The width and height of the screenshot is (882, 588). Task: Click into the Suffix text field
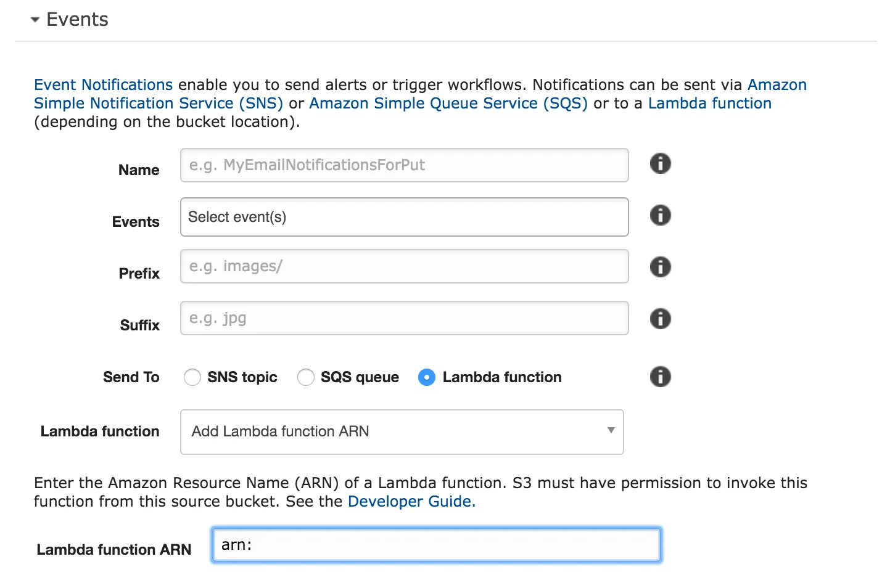[404, 318]
